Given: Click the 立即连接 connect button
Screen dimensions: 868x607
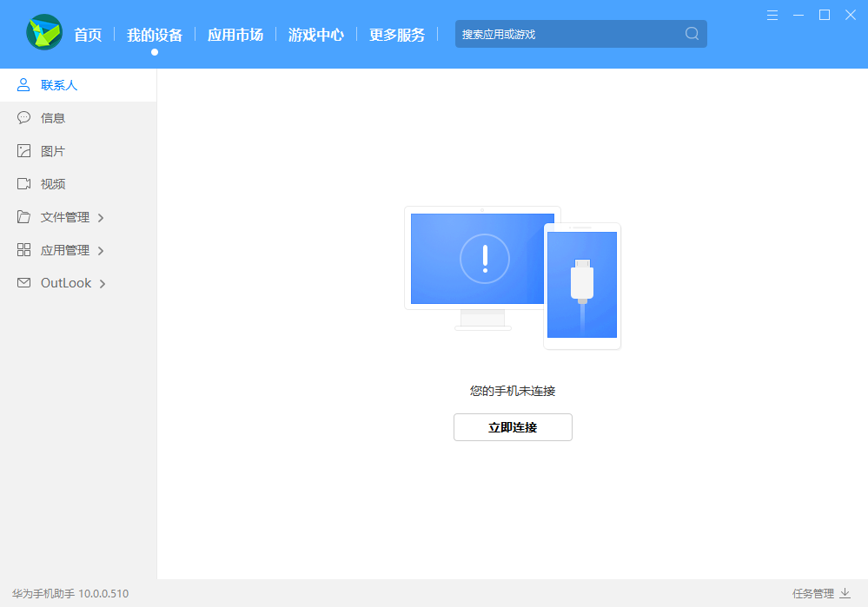Looking at the screenshot, I should (x=513, y=427).
